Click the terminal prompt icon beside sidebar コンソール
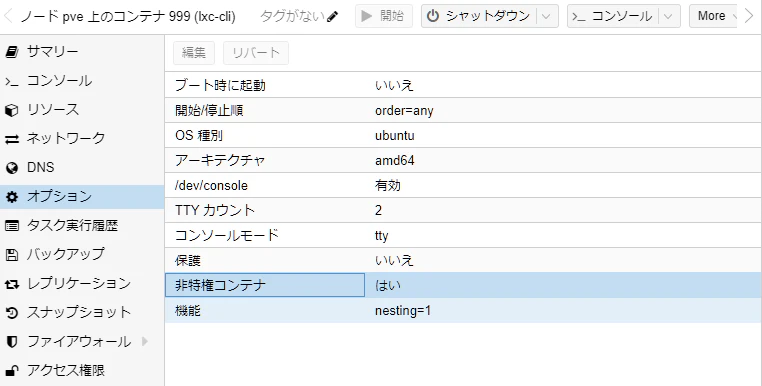Screen dimensions: 762x386 click(x=12, y=81)
